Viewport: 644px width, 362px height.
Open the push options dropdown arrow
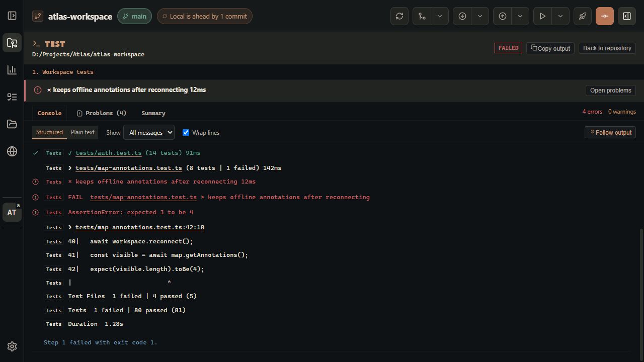point(520,16)
